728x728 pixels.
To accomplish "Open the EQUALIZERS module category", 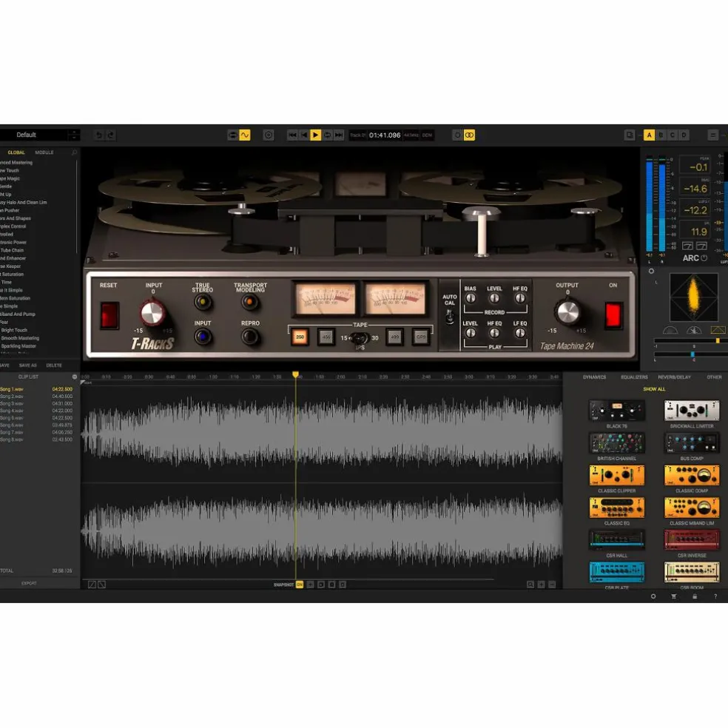I will tap(634, 377).
